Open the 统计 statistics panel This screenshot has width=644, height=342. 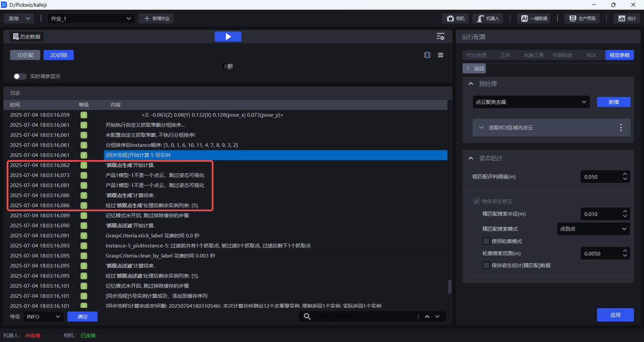click(x=626, y=19)
